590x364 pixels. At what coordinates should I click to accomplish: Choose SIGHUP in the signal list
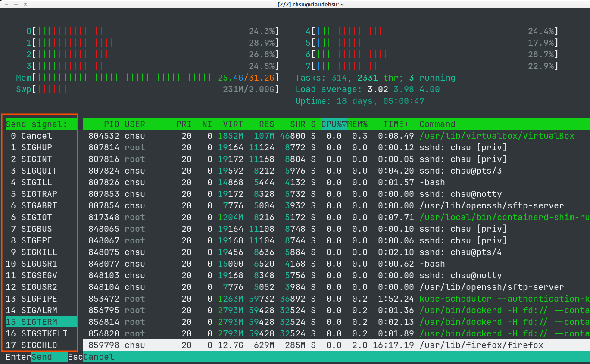[x=41, y=147]
